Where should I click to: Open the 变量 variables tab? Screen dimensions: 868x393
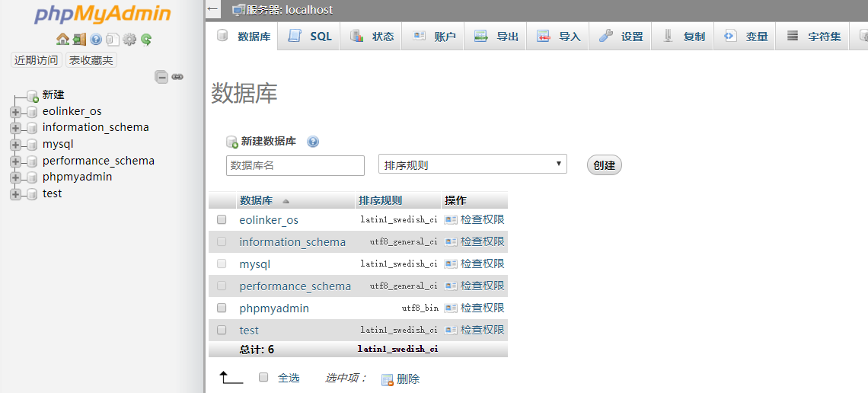tap(745, 37)
